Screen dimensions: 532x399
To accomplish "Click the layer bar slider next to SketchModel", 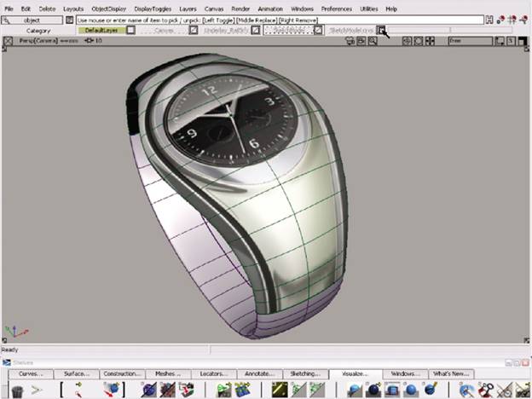I will pos(449,30).
